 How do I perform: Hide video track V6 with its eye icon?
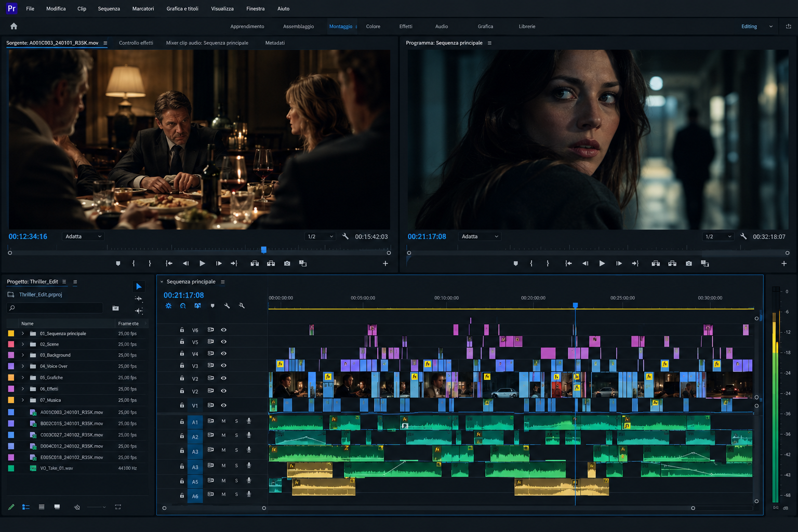pyautogui.click(x=223, y=330)
